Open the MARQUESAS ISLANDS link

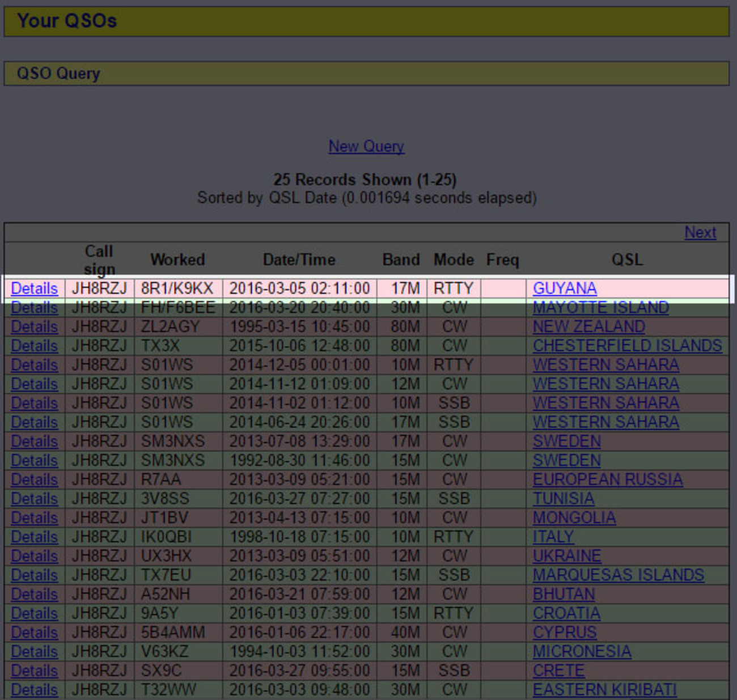point(617,575)
